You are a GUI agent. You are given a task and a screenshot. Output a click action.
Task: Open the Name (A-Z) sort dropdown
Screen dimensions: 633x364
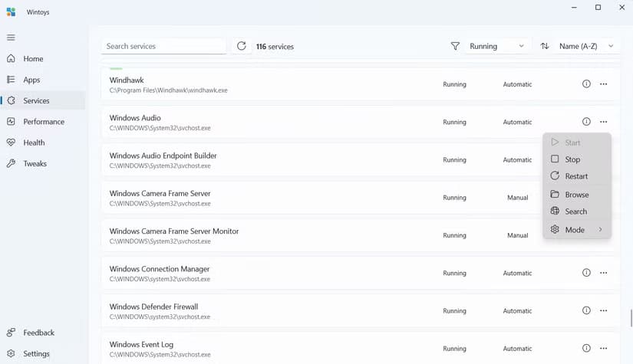[x=586, y=46]
